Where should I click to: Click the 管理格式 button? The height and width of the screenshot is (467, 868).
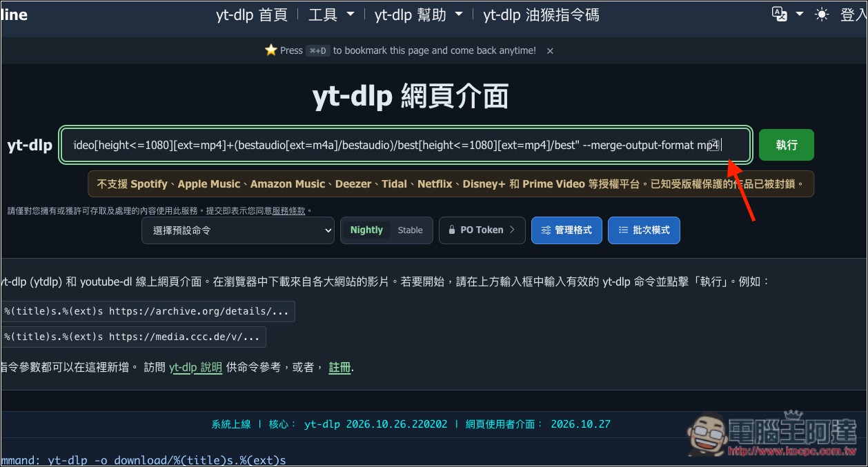pyautogui.click(x=566, y=230)
